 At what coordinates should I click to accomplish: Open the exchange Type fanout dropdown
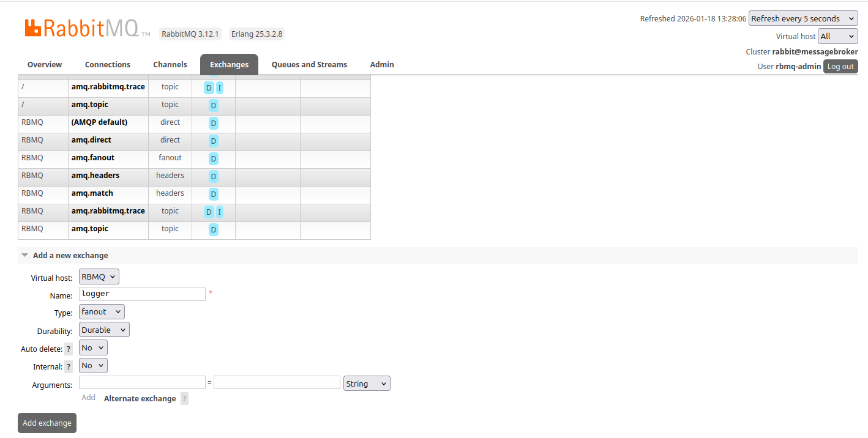pos(102,312)
